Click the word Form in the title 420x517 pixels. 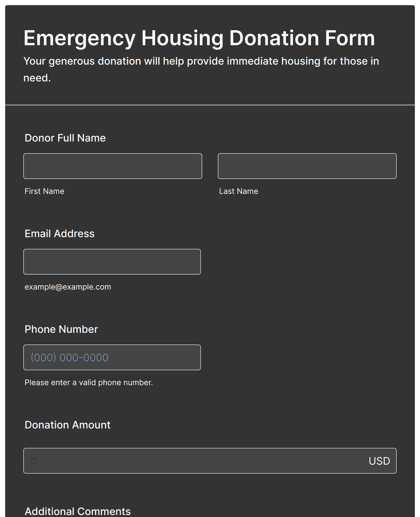point(350,38)
